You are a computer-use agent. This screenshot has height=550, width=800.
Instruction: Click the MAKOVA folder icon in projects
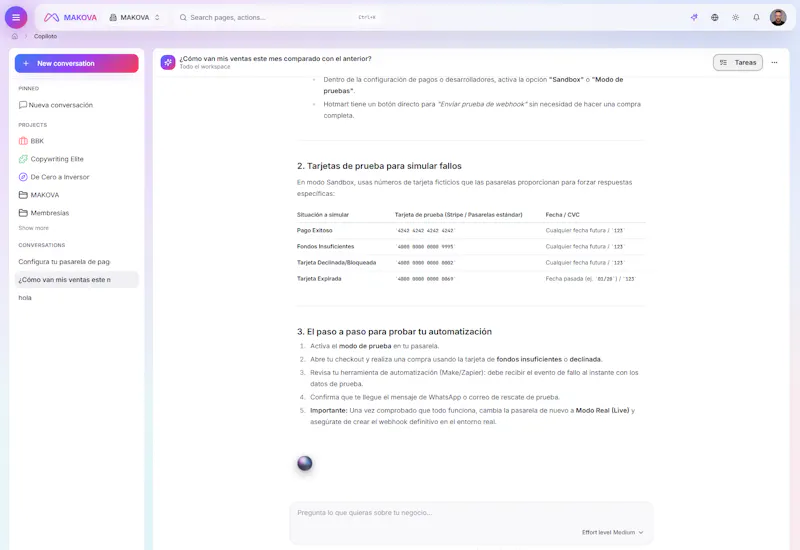tap(23, 195)
